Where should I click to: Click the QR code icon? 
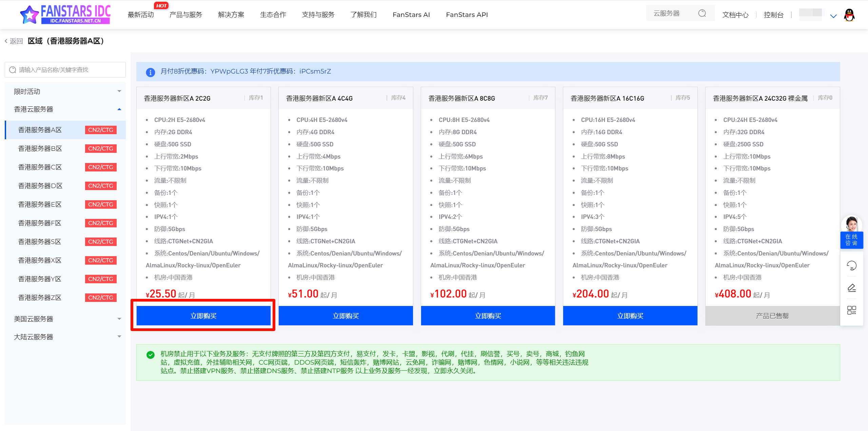(851, 310)
